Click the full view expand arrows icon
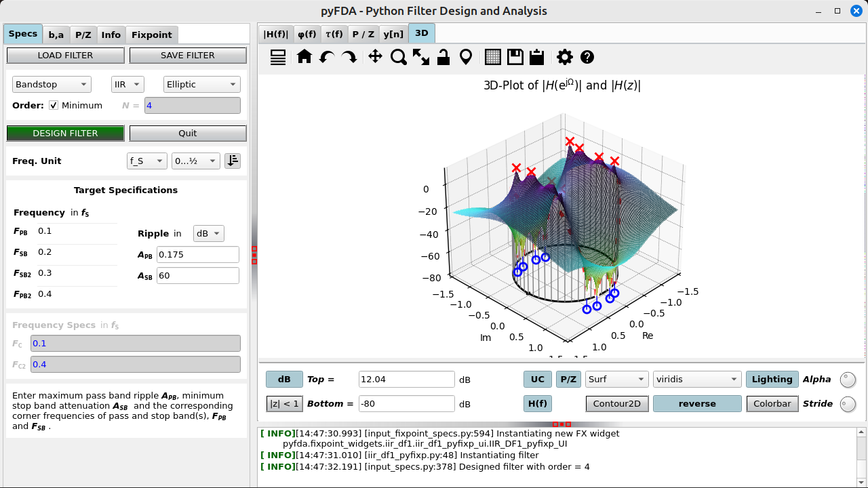The width and height of the screenshot is (868, 488). pyautogui.click(x=421, y=58)
